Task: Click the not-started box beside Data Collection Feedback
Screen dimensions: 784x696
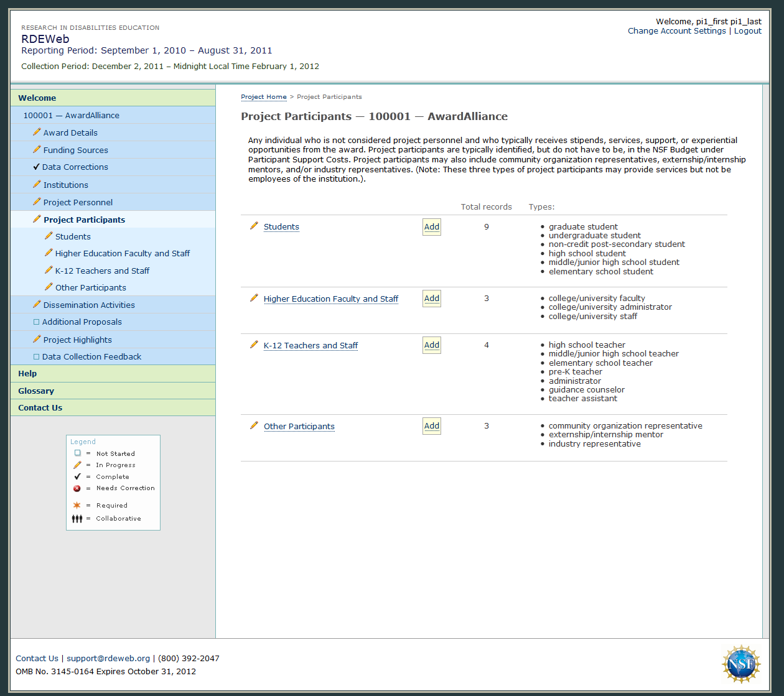Action: point(36,357)
